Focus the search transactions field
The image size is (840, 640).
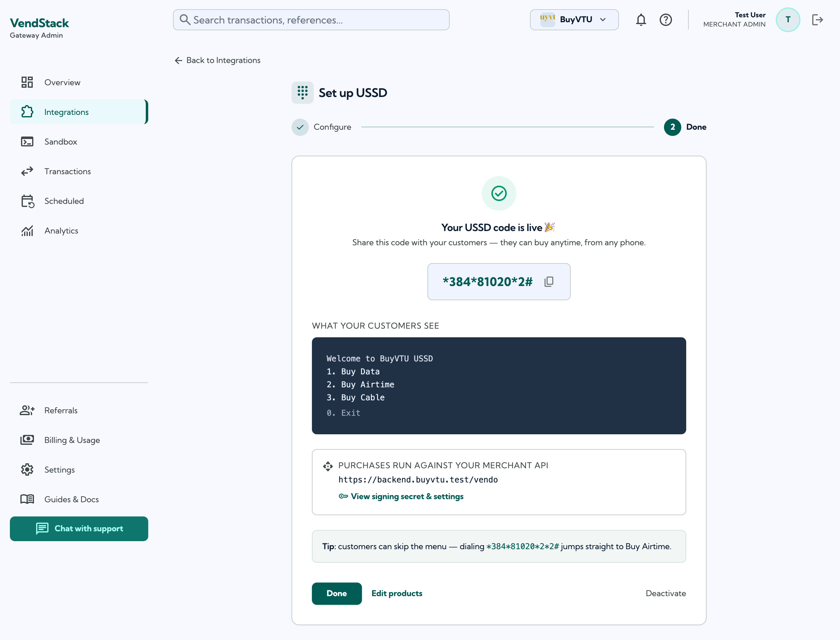pos(311,20)
